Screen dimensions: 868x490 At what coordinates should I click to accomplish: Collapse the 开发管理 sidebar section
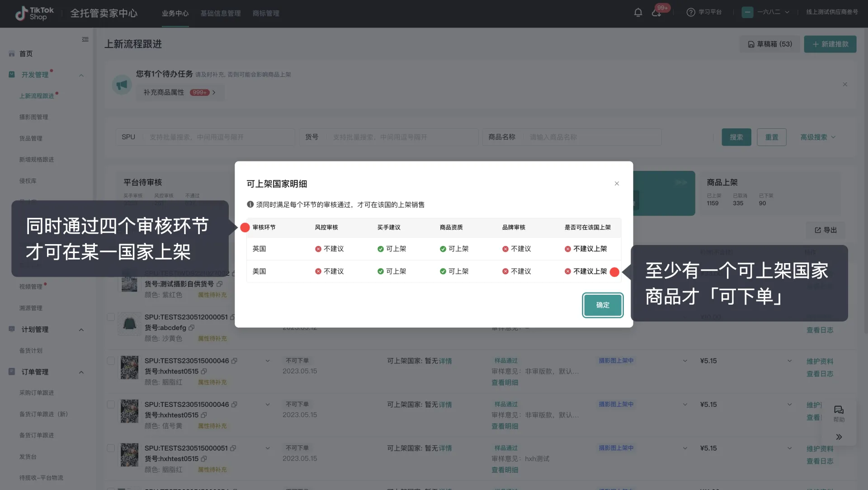(x=81, y=75)
